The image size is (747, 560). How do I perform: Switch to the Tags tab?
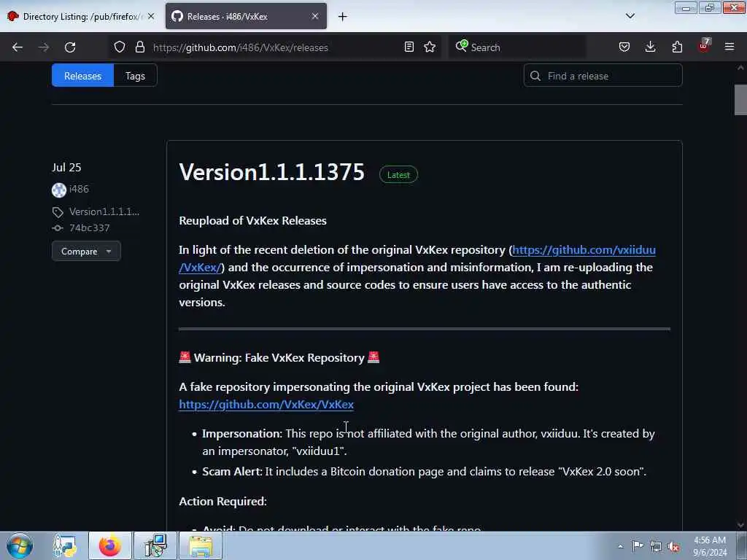click(135, 76)
